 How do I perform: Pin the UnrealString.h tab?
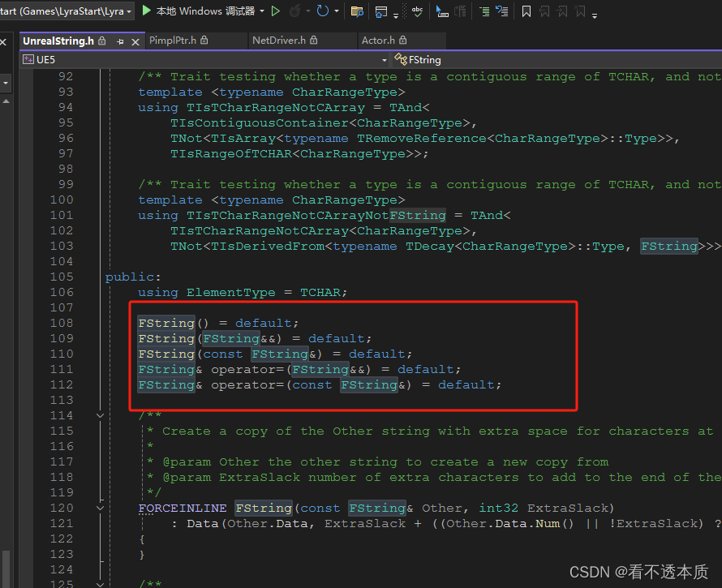(120, 41)
